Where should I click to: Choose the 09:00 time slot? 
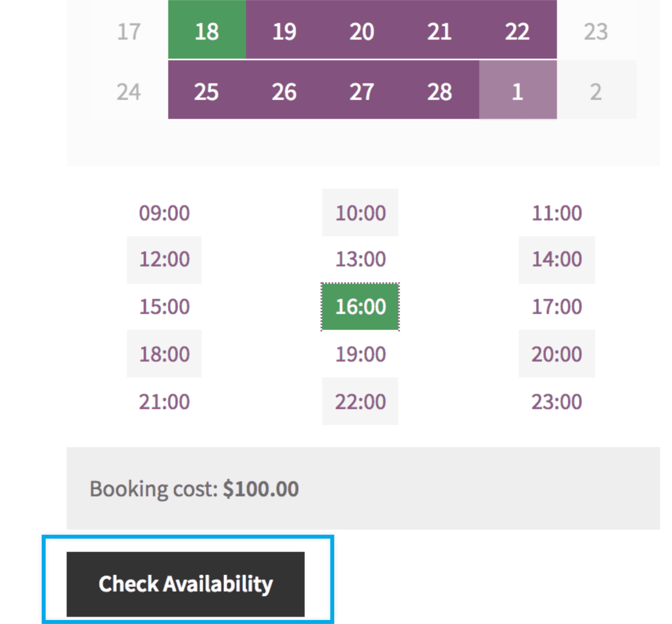(163, 212)
